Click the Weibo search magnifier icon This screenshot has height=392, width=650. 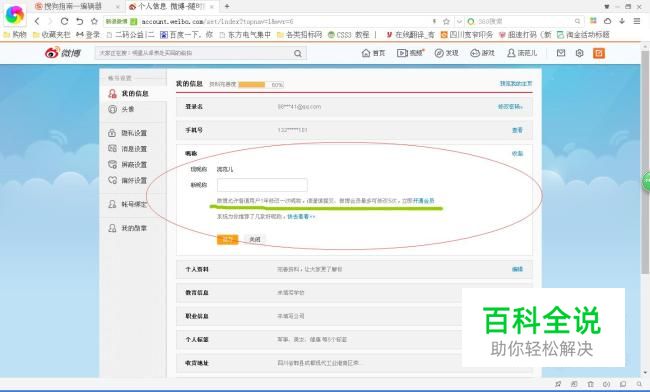pyautogui.click(x=298, y=53)
